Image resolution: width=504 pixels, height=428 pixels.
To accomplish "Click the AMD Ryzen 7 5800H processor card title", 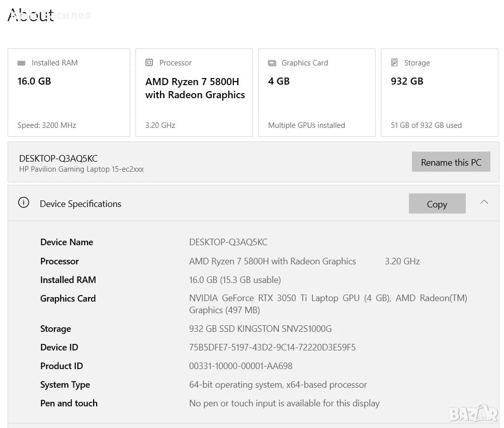I will click(195, 88).
